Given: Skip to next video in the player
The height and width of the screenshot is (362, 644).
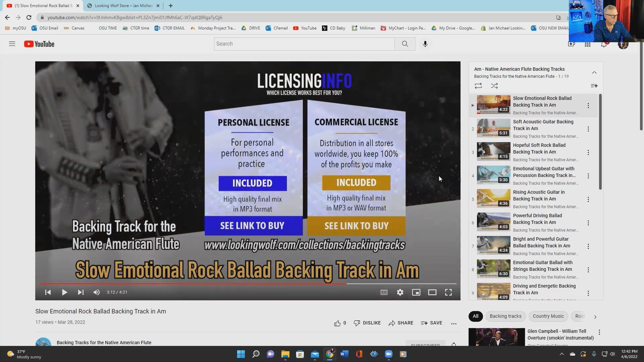Looking at the screenshot, I should [x=80, y=292].
